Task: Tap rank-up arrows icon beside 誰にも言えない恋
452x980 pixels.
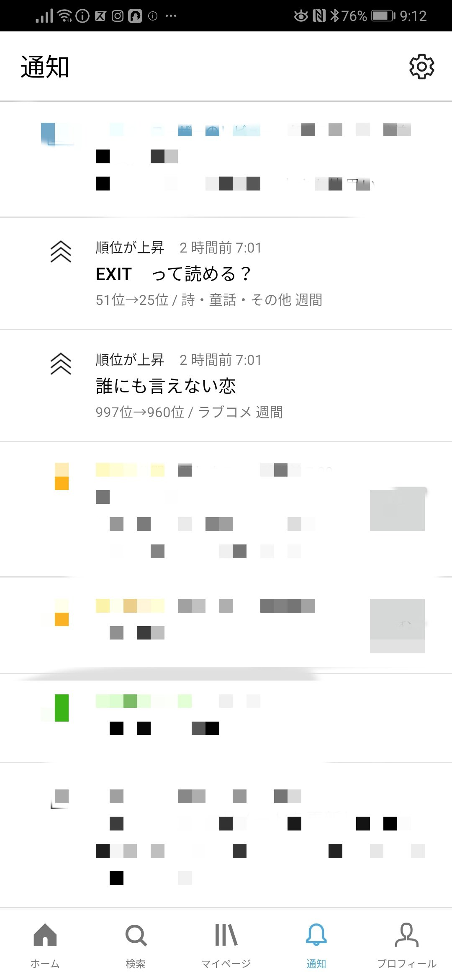Action: click(61, 364)
